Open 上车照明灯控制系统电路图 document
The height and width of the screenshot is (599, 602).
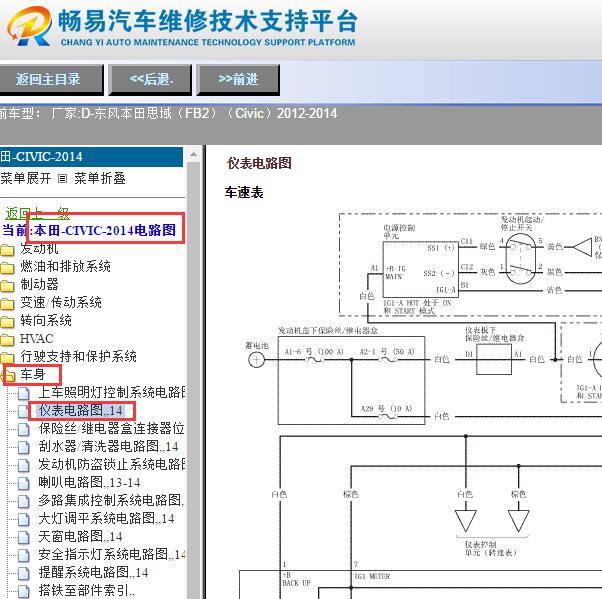coord(112,392)
